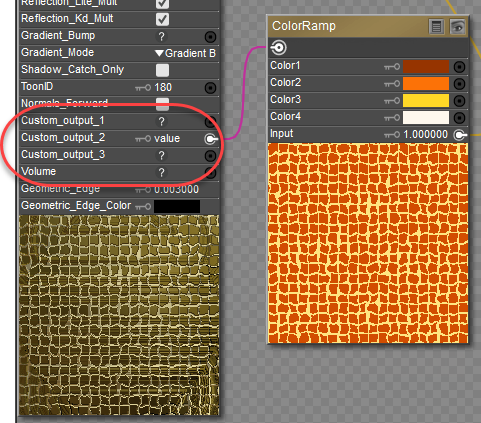The image size is (481, 423).
Task: Enable Shadow_Catch_Only checkbox
Action: coord(162,70)
